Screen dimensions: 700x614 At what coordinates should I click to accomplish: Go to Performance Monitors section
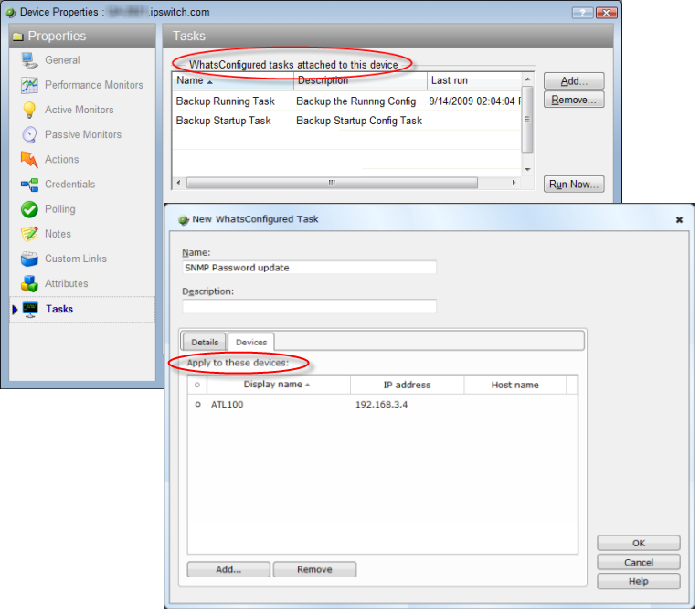click(94, 85)
